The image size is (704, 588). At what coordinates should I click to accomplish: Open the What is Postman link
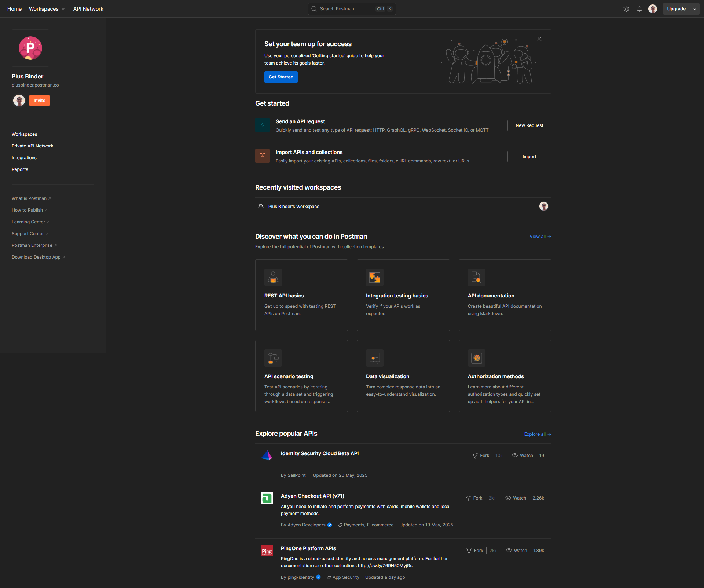coord(31,198)
